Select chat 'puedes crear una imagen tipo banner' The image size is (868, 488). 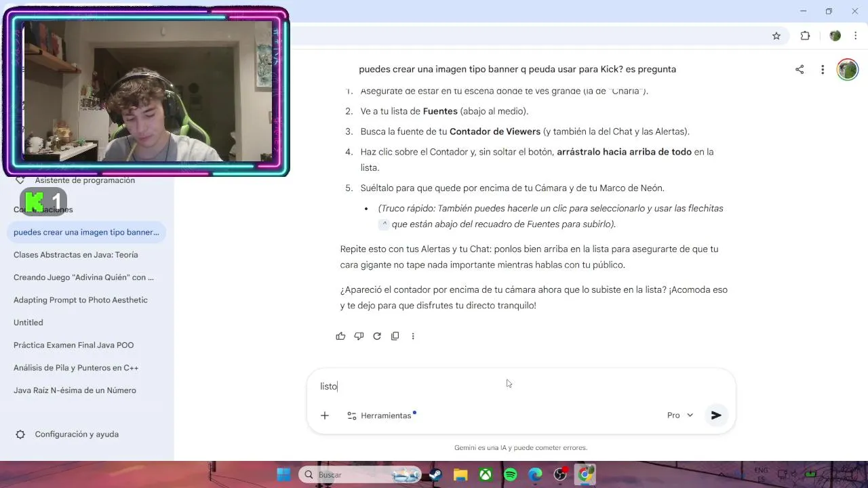86,232
